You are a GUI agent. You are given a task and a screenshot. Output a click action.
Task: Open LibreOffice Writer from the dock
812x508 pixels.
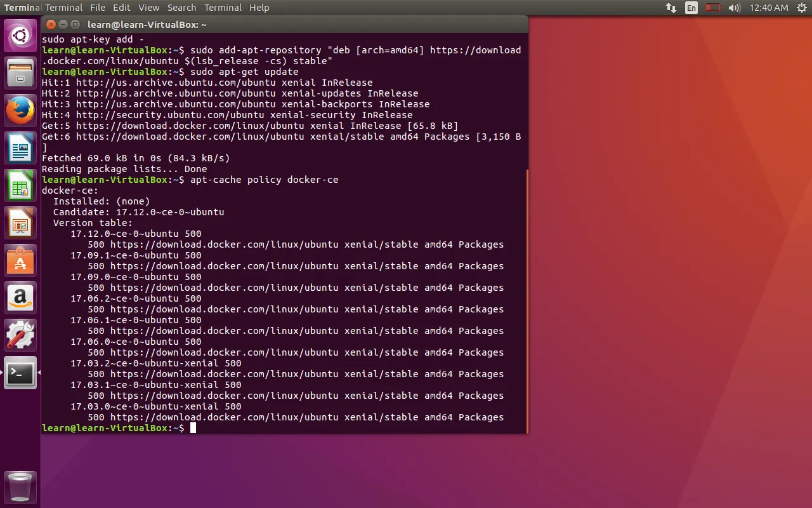pyautogui.click(x=20, y=148)
